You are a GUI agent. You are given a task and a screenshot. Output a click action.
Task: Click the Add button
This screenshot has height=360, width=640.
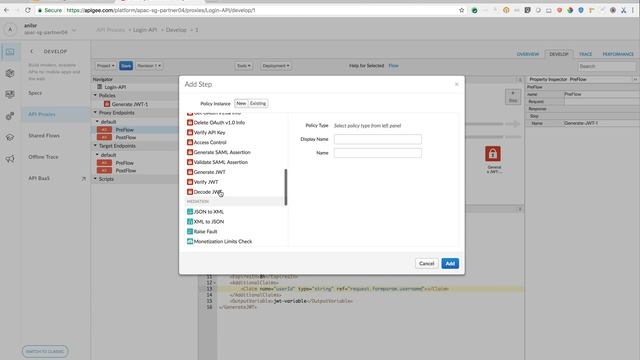450,263
